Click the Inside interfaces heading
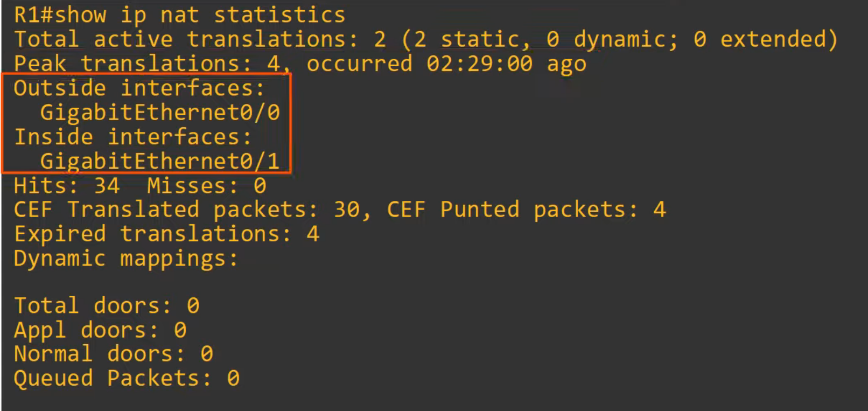 click(x=132, y=137)
